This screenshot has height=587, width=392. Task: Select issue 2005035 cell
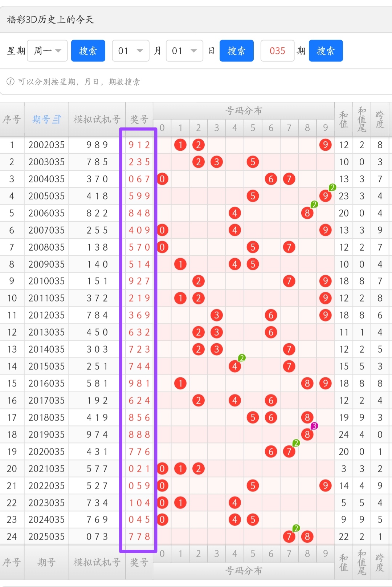coord(46,196)
